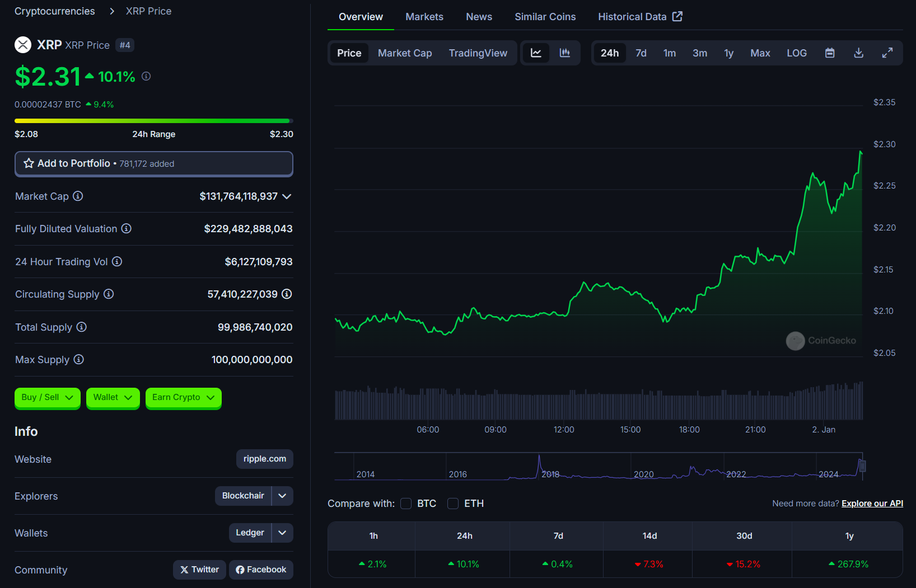Click the external link icon on Historical Data
The height and width of the screenshot is (588, 916).
point(677,16)
